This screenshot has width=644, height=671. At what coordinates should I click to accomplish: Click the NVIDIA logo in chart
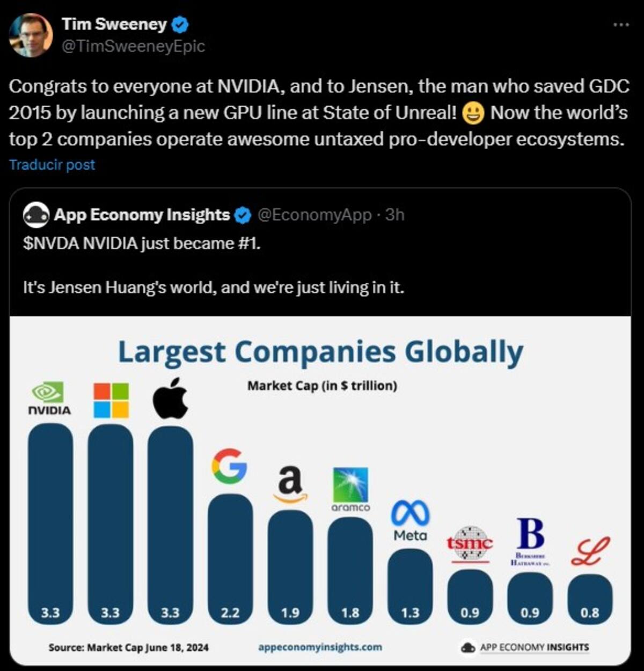pos(49,399)
